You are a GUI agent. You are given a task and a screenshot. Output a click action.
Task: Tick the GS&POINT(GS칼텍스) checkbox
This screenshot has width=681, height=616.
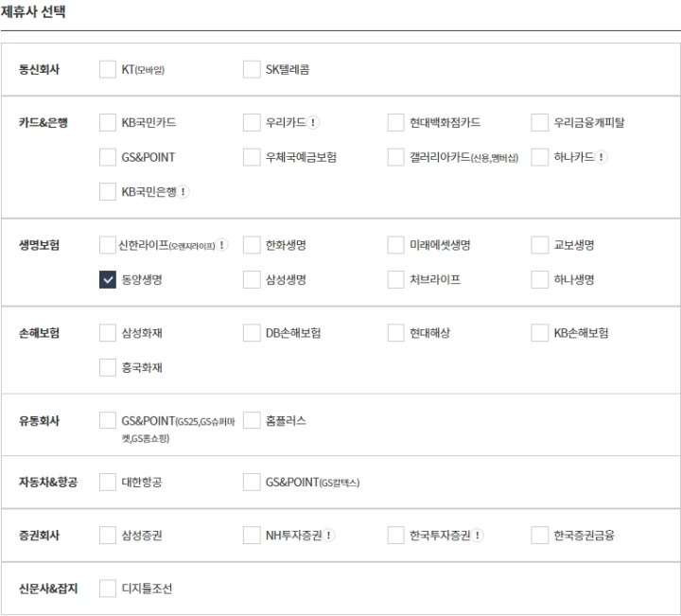[252, 483]
